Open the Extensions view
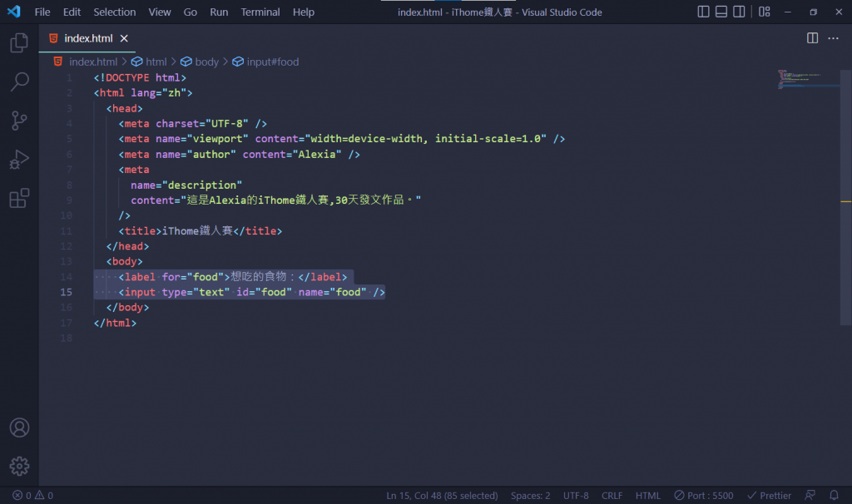This screenshot has height=504, width=852. coord(19,198)
